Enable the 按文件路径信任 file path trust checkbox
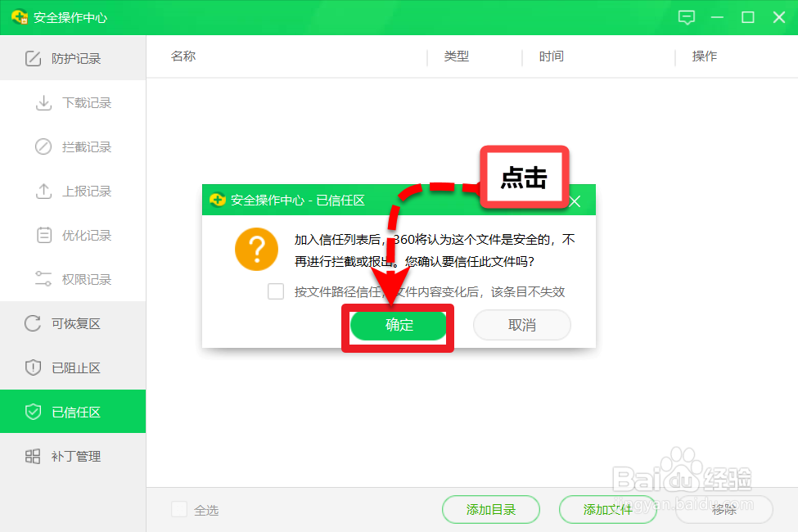798x532 pixels. click(276, 291)
